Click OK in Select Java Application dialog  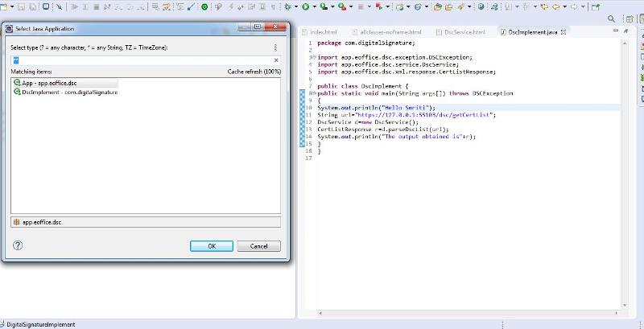(x=212, y=246)
